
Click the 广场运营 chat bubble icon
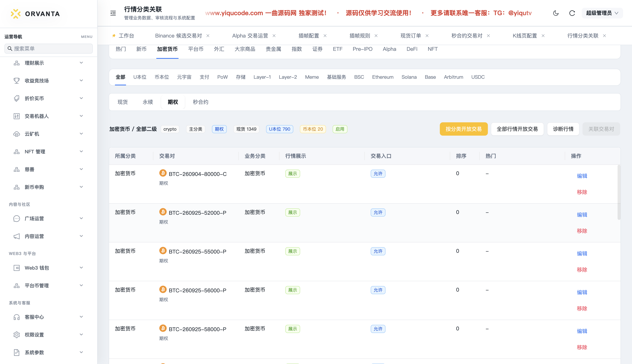click(16, 219)
